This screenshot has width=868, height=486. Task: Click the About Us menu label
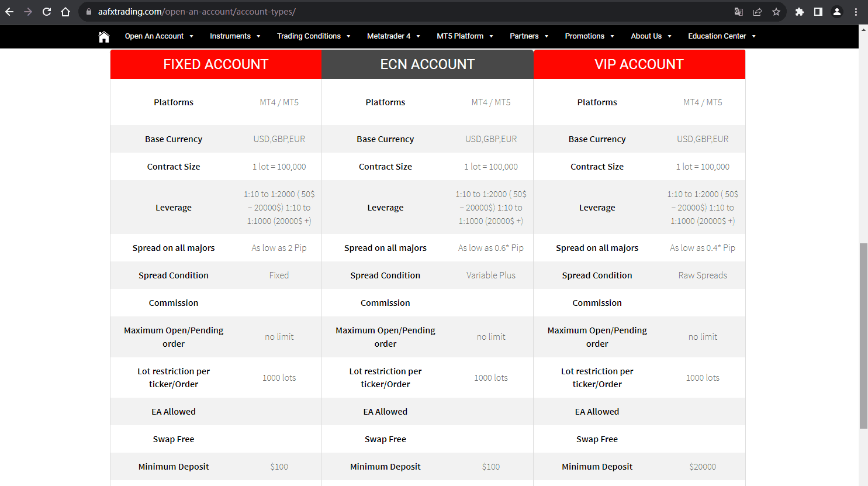[646, 36]
